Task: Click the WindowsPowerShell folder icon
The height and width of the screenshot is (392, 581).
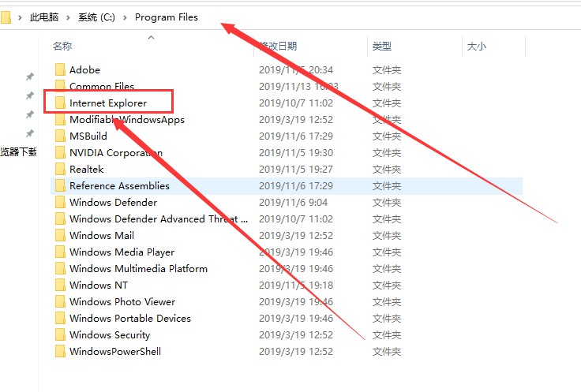Action: click(x=60, y=351)
